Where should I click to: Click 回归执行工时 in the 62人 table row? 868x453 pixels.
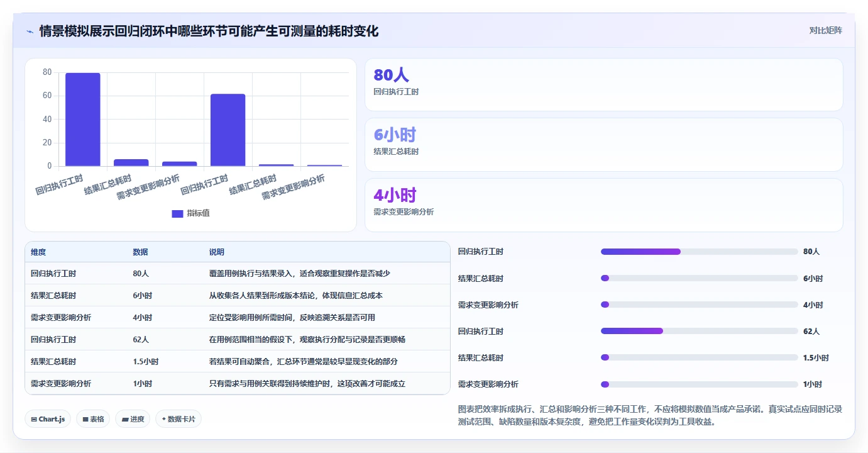pyautogui.click(x=53, y=340)
